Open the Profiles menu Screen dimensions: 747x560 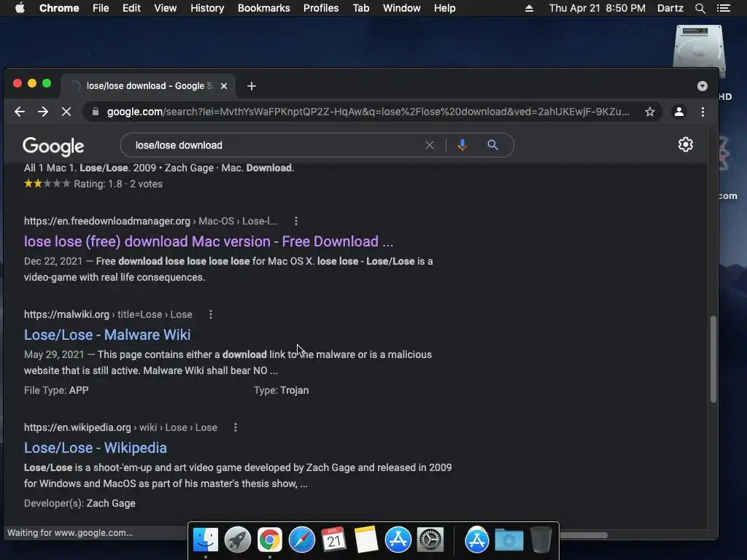tap(321, 8)
